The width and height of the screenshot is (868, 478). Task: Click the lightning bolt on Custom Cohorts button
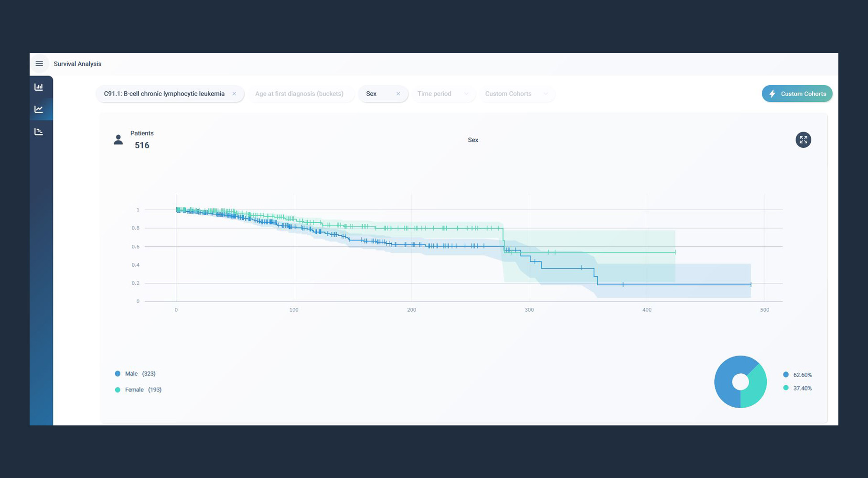772,94
